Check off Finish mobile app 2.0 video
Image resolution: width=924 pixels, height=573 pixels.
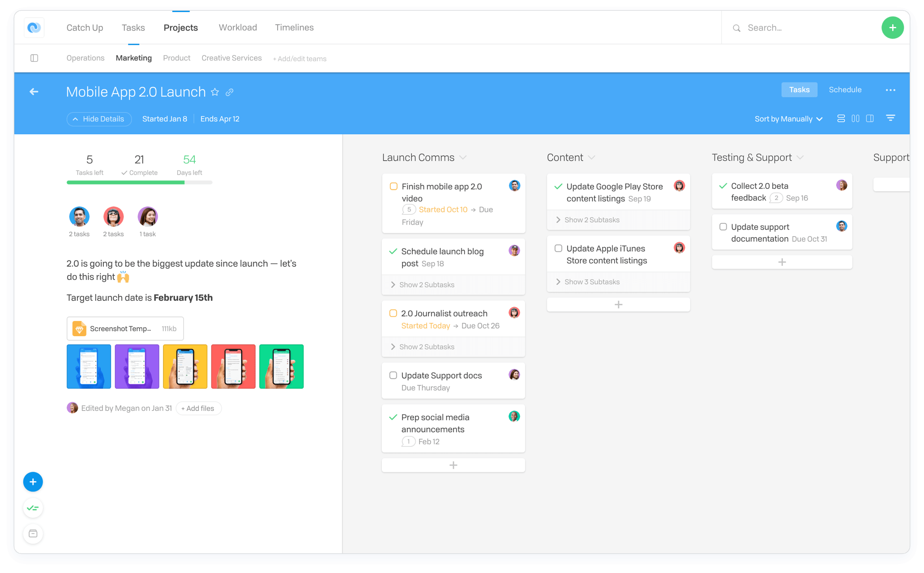point(394,186)
